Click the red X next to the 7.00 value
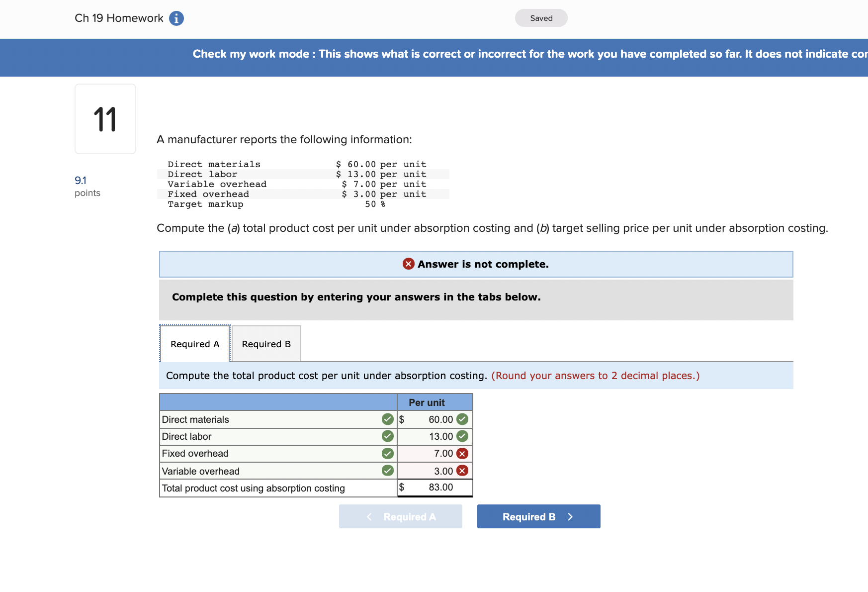Screen dimensions: 868x592 (x=461, y=453)
